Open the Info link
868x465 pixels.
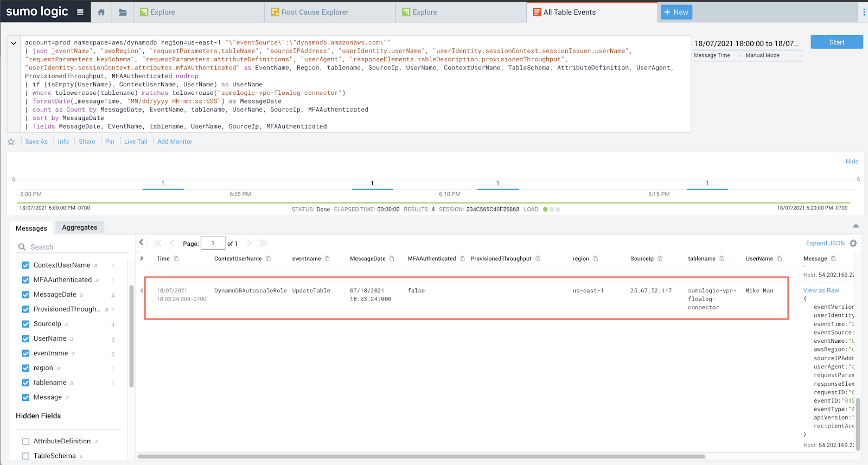(63, 142)
